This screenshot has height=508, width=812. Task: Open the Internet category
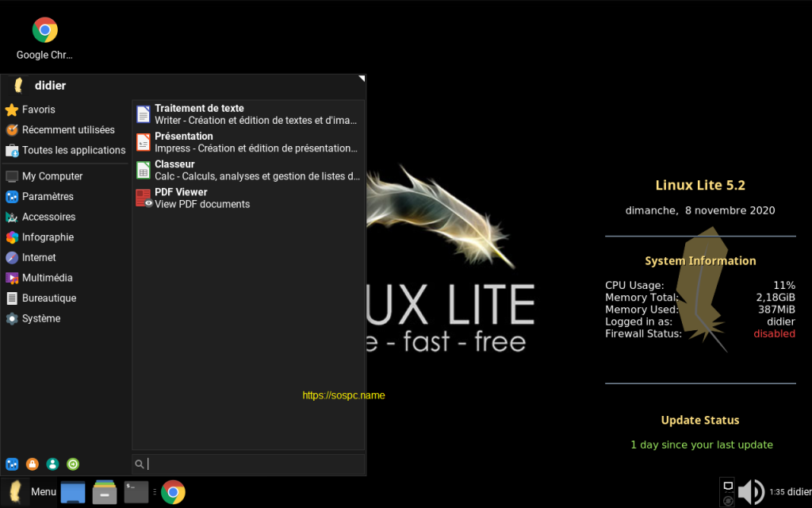[65, 258]
